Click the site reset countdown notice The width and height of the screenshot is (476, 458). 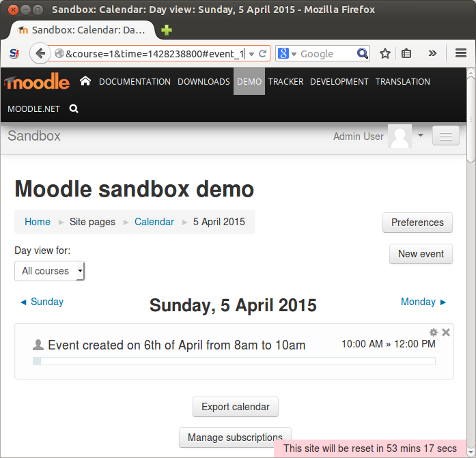(x=370, y=448)
